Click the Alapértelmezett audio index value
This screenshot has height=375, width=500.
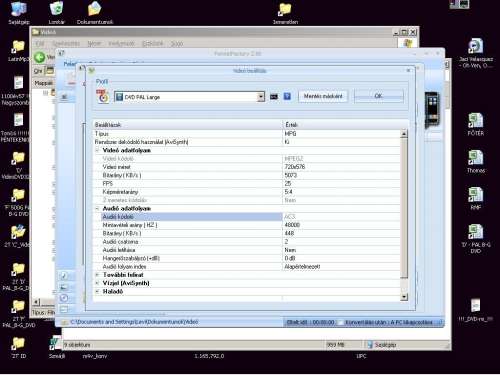302,267
